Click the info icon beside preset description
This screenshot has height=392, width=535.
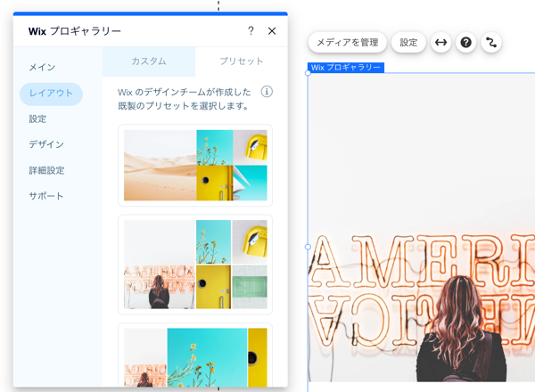point(267,92)
